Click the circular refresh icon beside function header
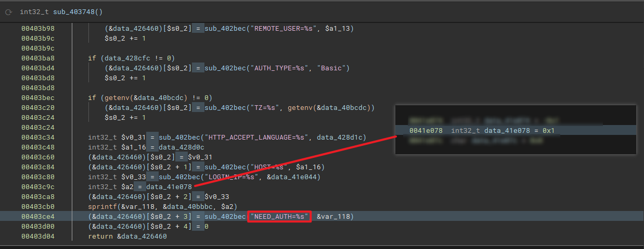Viewport: 644px width, 249px height. 9,11
